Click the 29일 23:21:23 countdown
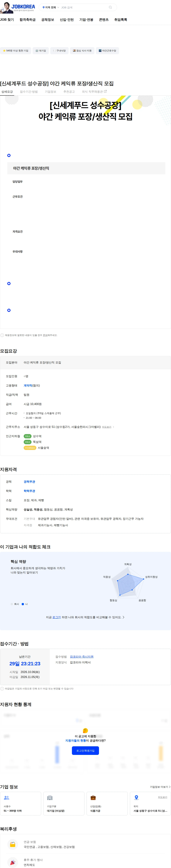This screenshot has height=868, width=171. pos(25,664)
